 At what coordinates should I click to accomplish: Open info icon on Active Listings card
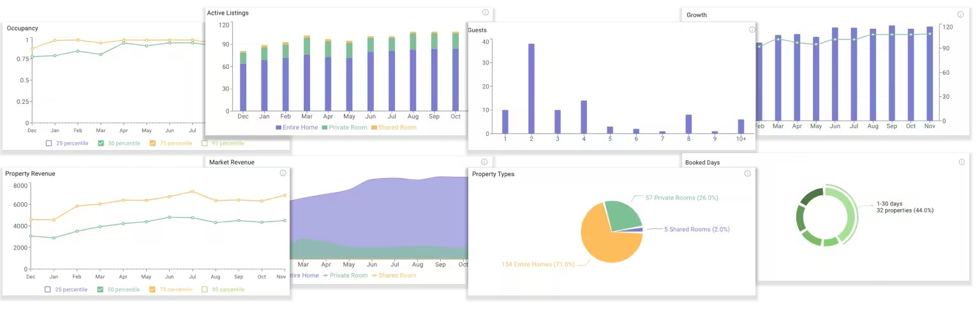(486, 12)
